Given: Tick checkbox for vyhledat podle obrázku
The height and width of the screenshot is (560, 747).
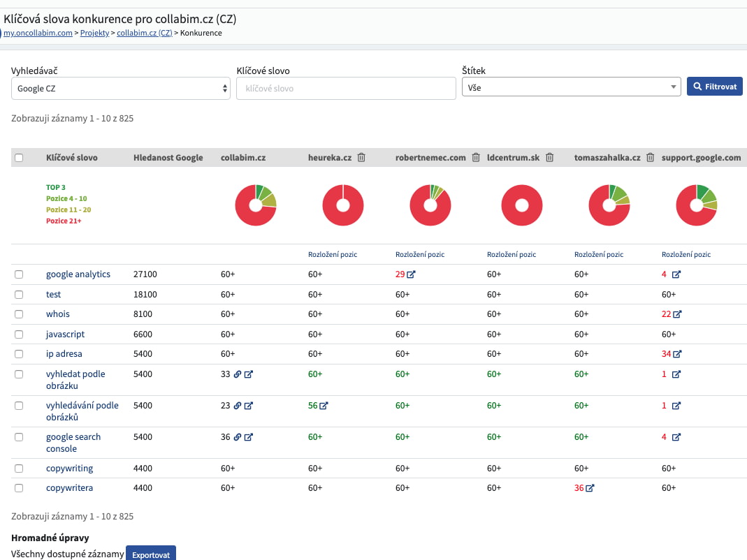Looking at the screenshot, I should pyautogui.click(x=19, y=374).
